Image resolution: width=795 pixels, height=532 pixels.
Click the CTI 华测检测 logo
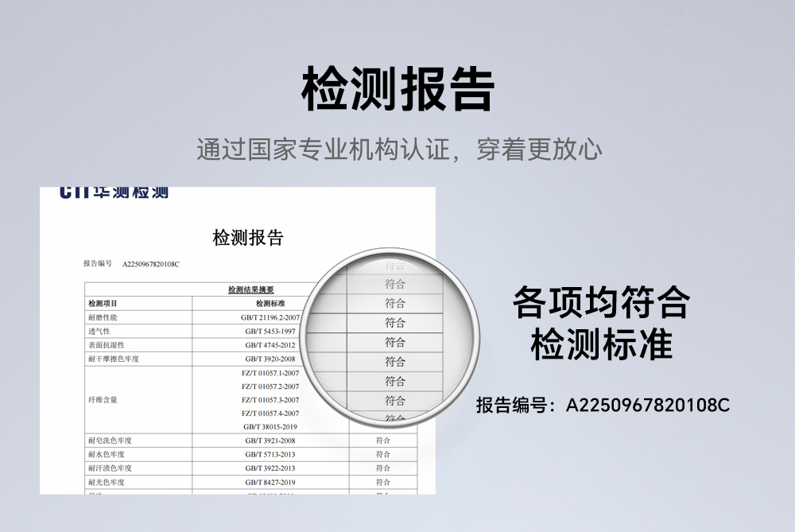coord(114,192)
